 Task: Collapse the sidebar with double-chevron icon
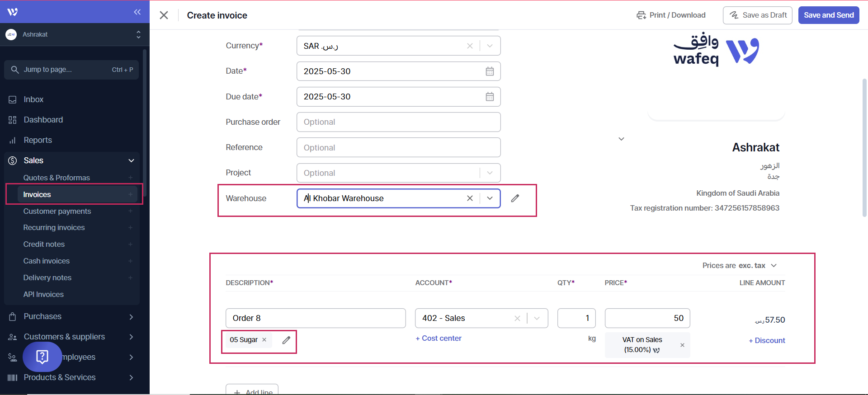[137, 12]
